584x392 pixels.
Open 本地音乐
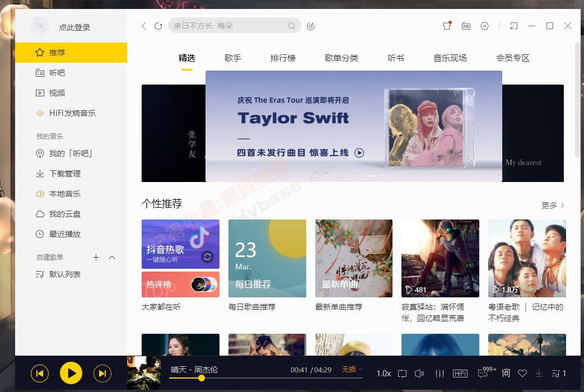pos(71,193)
